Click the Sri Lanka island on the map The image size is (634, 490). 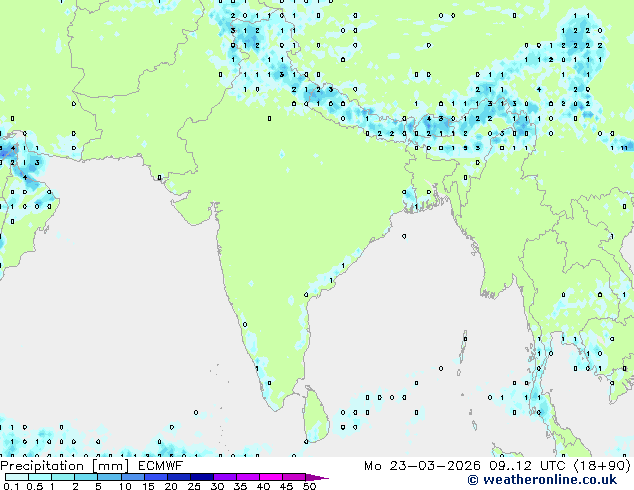pos(315,414)
